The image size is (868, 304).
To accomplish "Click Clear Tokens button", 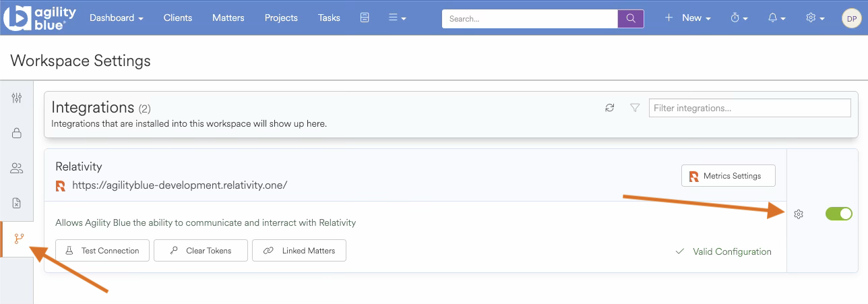I will [x=201, y=251].
